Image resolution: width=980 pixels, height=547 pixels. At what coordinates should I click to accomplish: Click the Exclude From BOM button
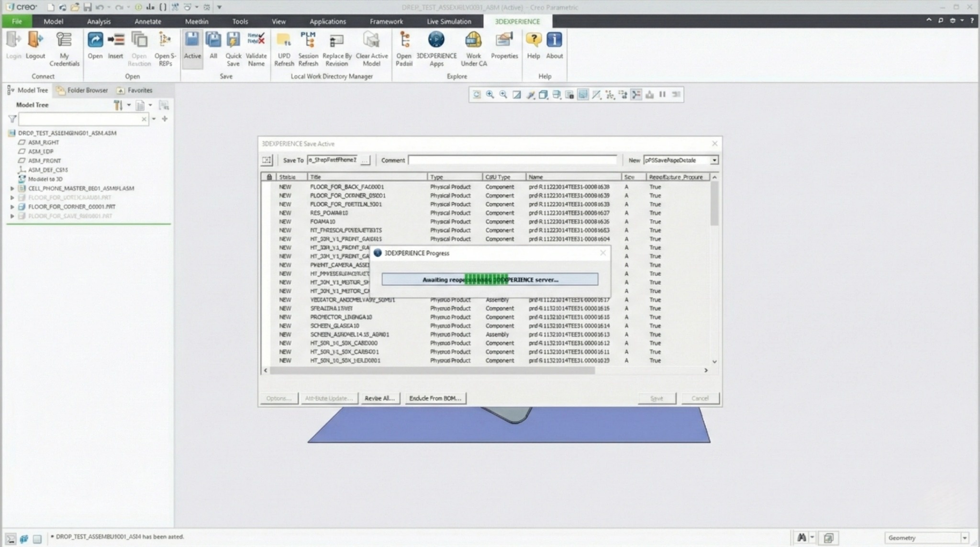[434, 398]
